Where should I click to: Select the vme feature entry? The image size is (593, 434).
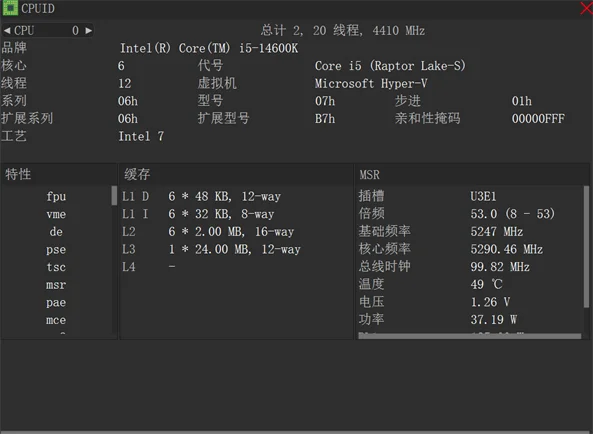click(x=56, y=214)
